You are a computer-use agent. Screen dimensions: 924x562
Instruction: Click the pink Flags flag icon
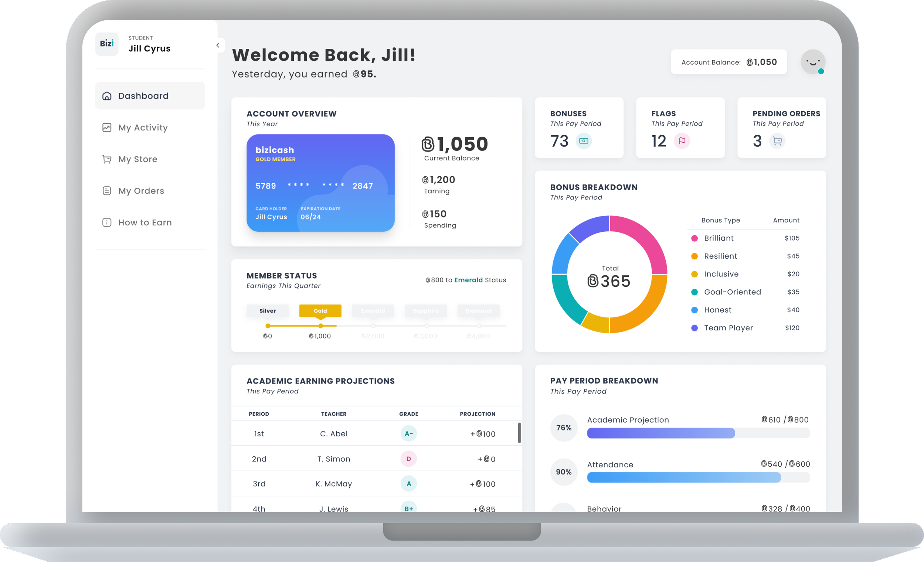(x=682, y=141)
